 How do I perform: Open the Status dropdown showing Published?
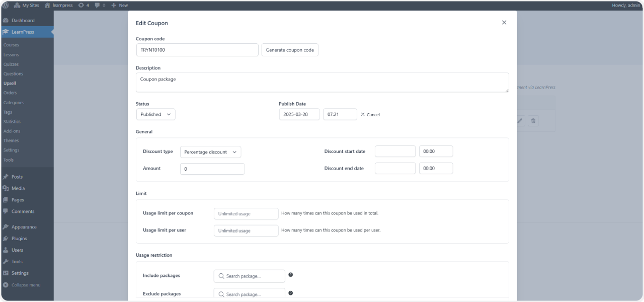(x=155, y=114)
